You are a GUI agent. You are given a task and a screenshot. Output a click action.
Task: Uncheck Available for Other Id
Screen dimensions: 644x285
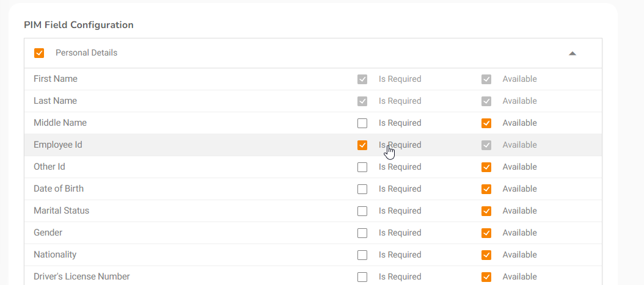pyautogui.click(x=486, y=167)
